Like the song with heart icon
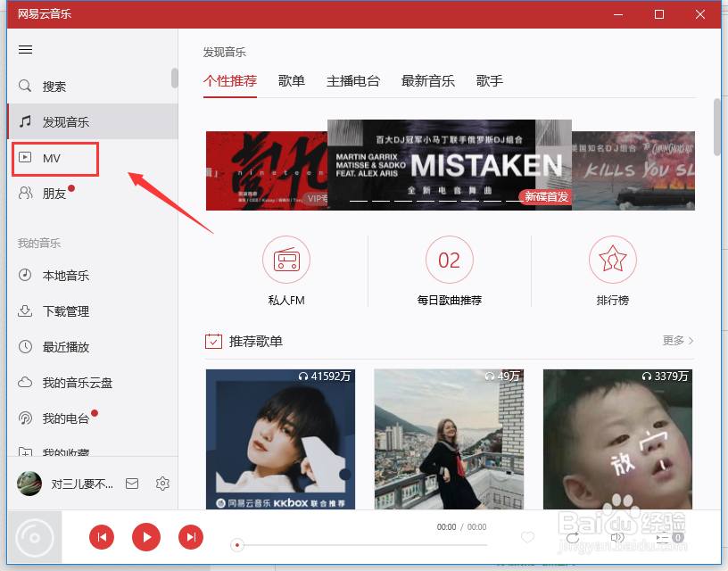 [528, 537]
